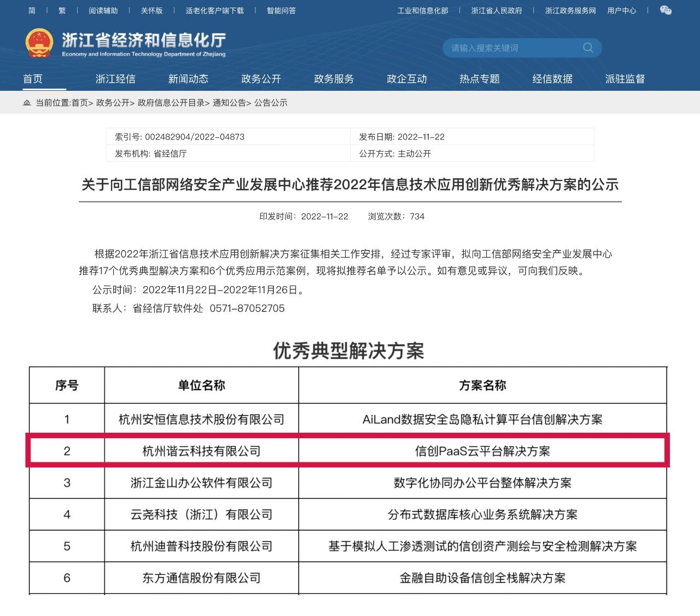Click cell 分布式数据库核心业务系统解决方案
The height and width of the screenshot is (616, 700).
482,515
